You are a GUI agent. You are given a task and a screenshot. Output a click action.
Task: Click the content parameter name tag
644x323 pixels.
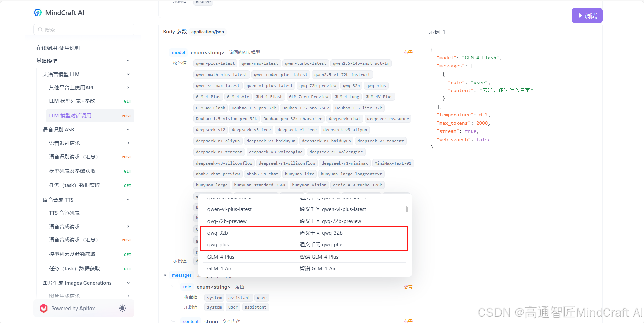191,321
